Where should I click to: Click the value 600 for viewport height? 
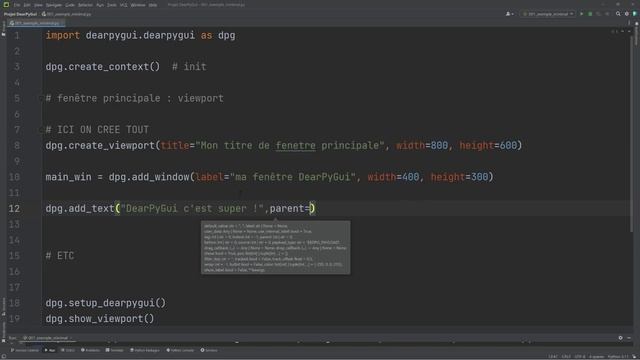[x=508, y=146]
